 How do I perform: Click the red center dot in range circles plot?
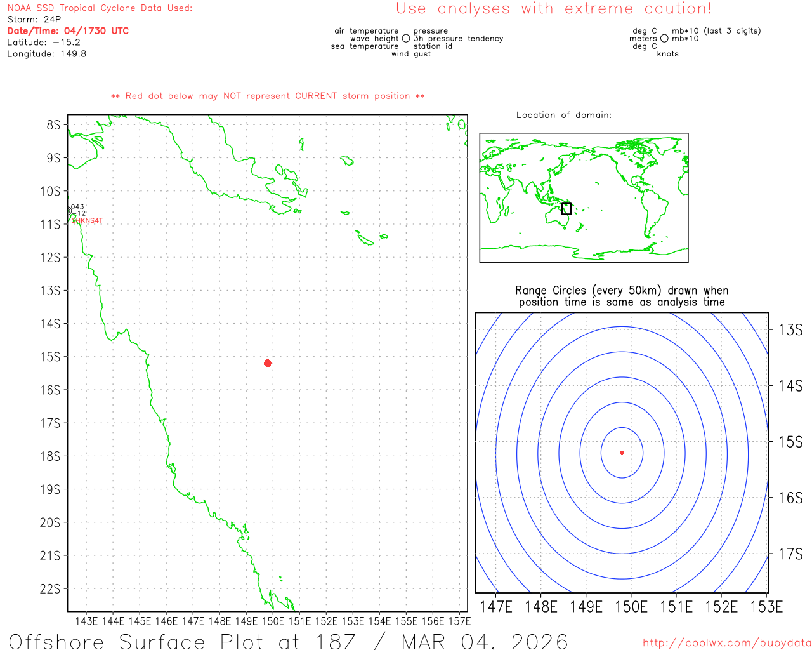[x=622, y=453]
